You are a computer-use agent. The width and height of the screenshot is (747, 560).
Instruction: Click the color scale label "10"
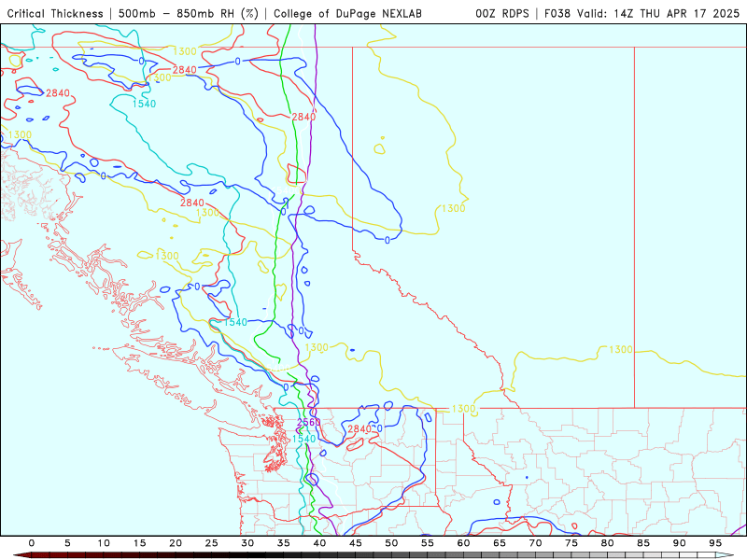click(104, 543)
